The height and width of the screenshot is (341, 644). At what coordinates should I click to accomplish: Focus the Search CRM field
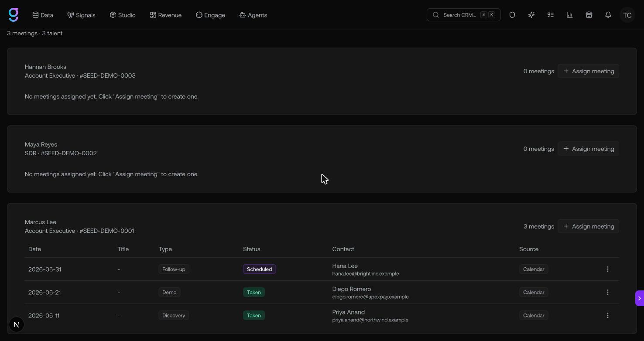pyautogui.click(x=463, y=15)
